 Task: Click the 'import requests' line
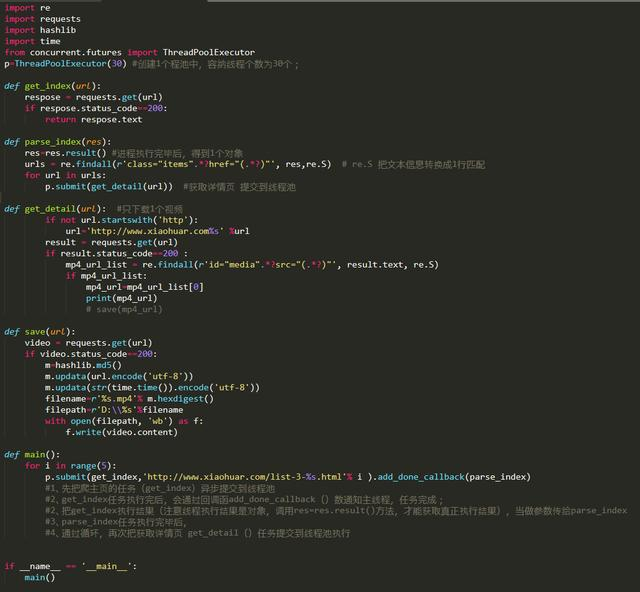tap(42, 19)
